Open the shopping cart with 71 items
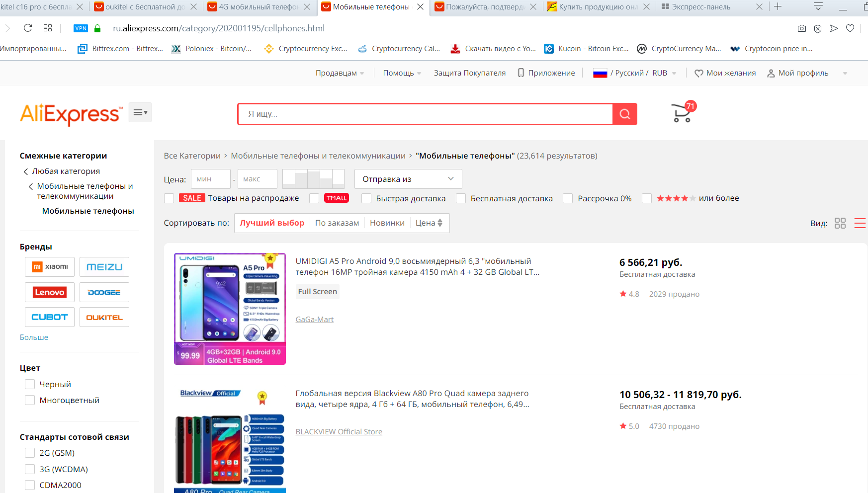868x493 pixels. [684, 112]
